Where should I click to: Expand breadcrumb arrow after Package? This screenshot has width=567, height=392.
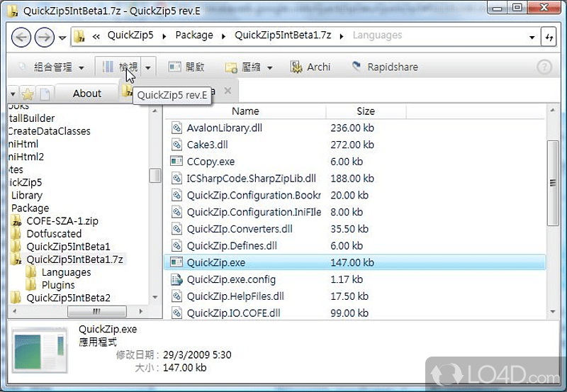pyautogui.click(x=223, y=36)
